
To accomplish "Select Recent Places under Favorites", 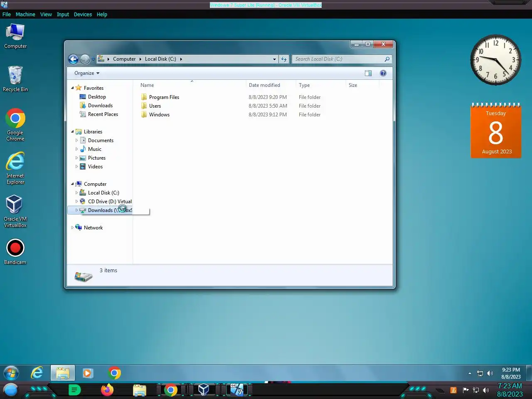I will [103, 114].
